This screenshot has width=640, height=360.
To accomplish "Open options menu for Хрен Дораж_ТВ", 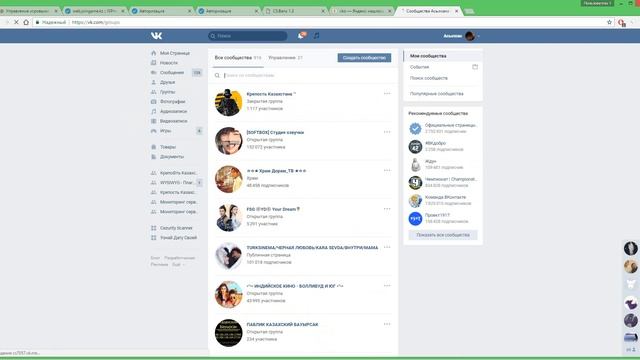I will (387, 171).
